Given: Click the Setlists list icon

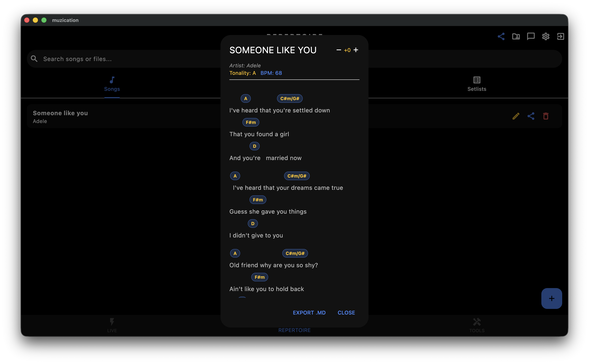Looking at the screenshot, I should 477,80.
